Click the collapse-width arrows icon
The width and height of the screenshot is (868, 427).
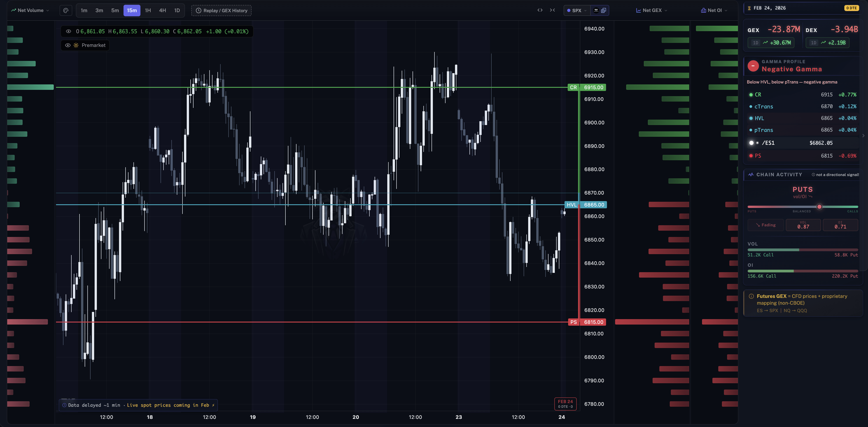point(552,10)
